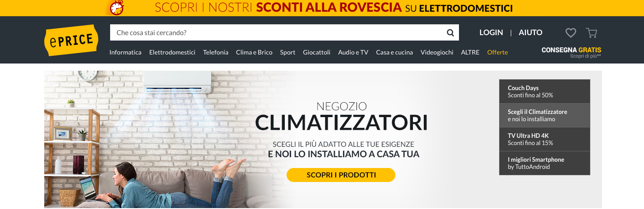644x209 pixels.
Task: Click the SCOPRI I PRODOTTI button
Action: coord(341,175)
